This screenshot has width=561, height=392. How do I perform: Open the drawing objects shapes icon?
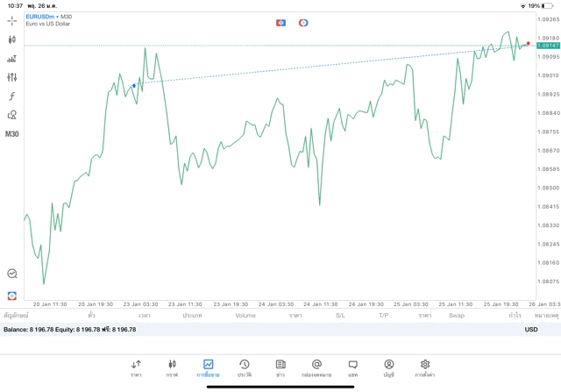11,115
